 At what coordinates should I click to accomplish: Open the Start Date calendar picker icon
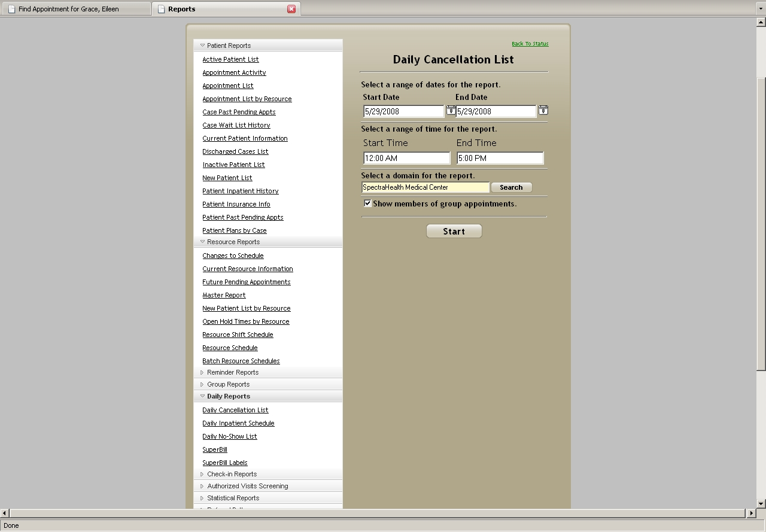click(x=451, y=110)
